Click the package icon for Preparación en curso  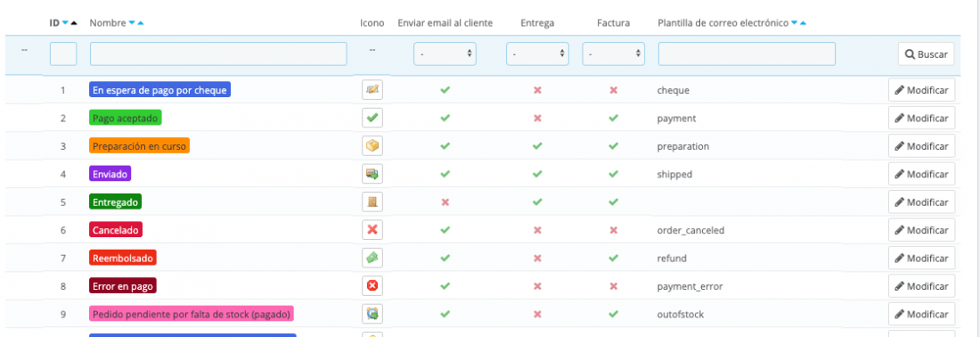point(372,146)
